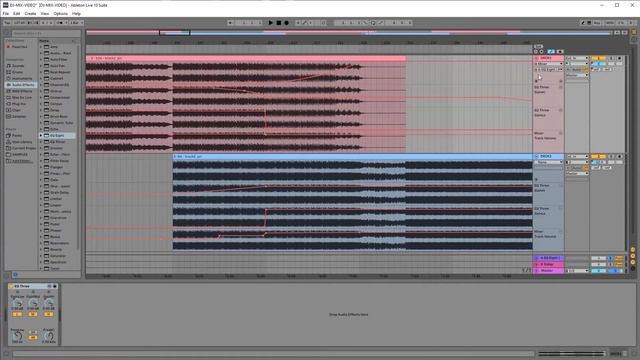The image size is (640, 360).
Task: Select the Plug-ins browser category
Action: 19,104
